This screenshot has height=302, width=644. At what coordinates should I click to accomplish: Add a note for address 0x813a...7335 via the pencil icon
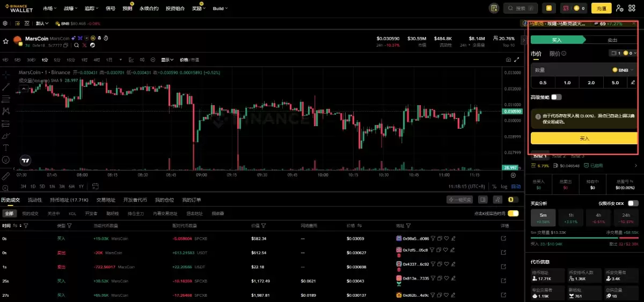coord(453,278)
